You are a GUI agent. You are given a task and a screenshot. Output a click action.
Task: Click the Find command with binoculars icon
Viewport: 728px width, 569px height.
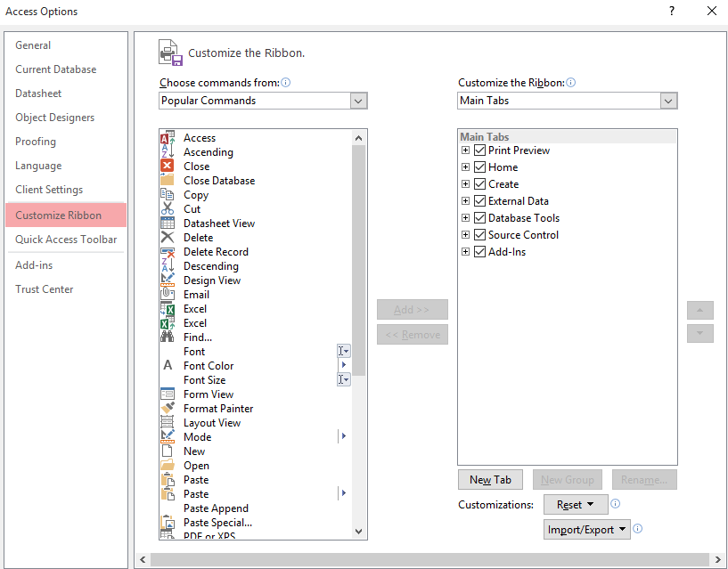pos(196,337)
